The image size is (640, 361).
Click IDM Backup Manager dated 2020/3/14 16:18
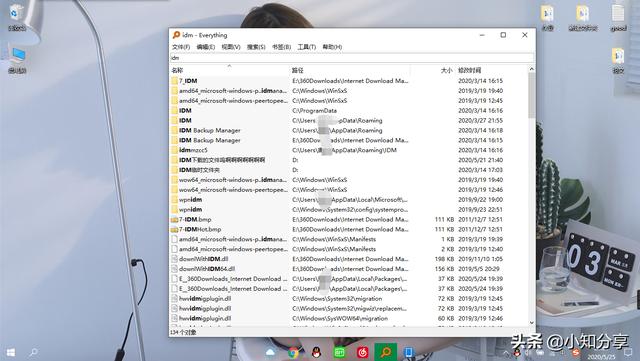pos(210,130)
